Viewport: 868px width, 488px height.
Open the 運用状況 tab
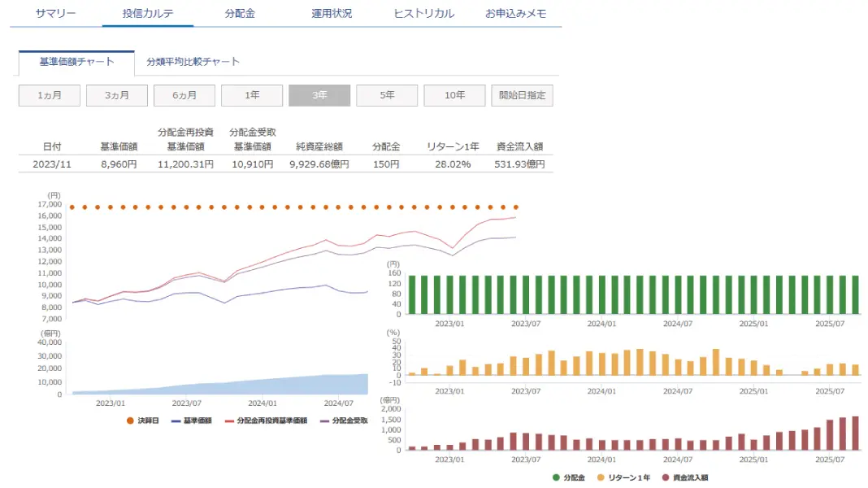click(x=332, y=13)
